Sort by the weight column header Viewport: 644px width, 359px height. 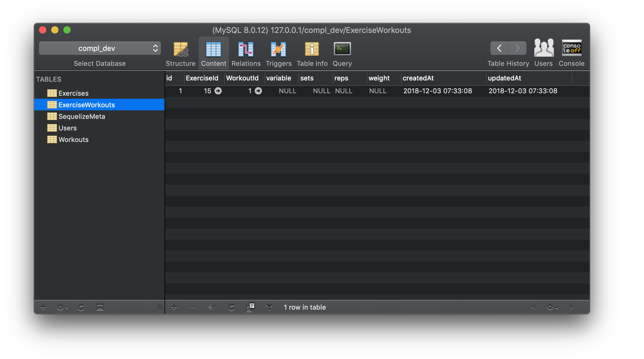click(x=384, y=78)
